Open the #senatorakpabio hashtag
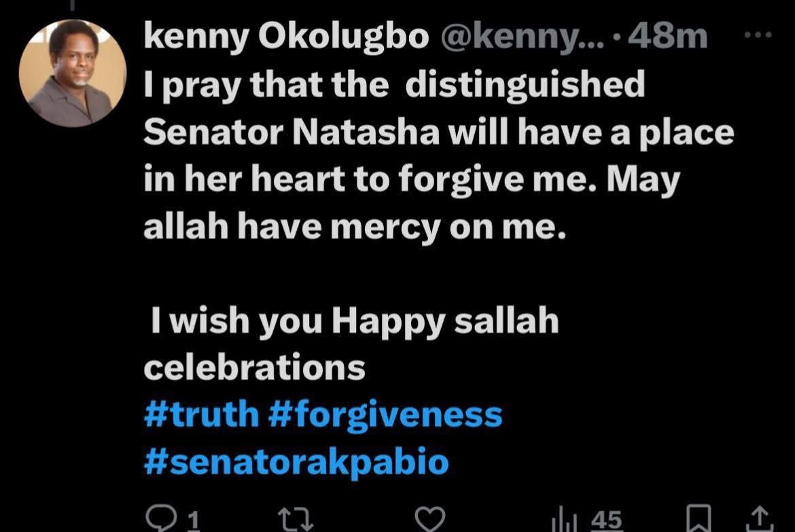This screenshot has height=532, width=795. pyautogui.click(x=297, y=462)
